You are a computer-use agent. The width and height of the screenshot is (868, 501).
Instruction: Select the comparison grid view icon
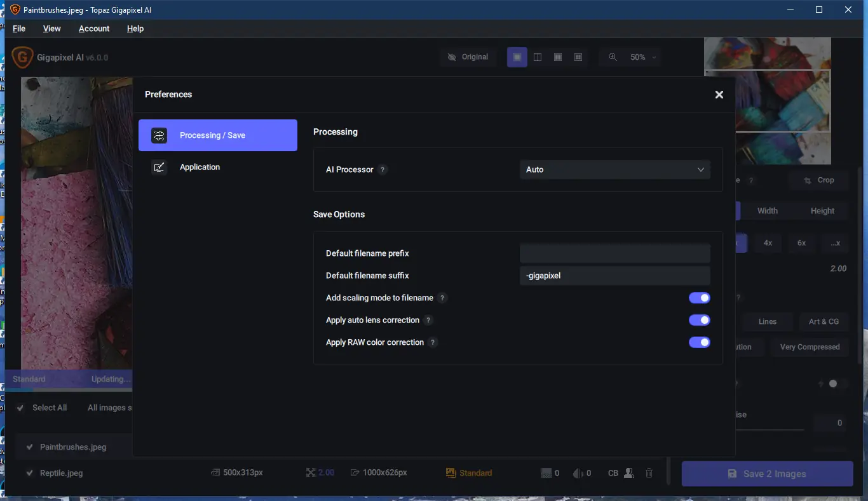tap(578, 57)
